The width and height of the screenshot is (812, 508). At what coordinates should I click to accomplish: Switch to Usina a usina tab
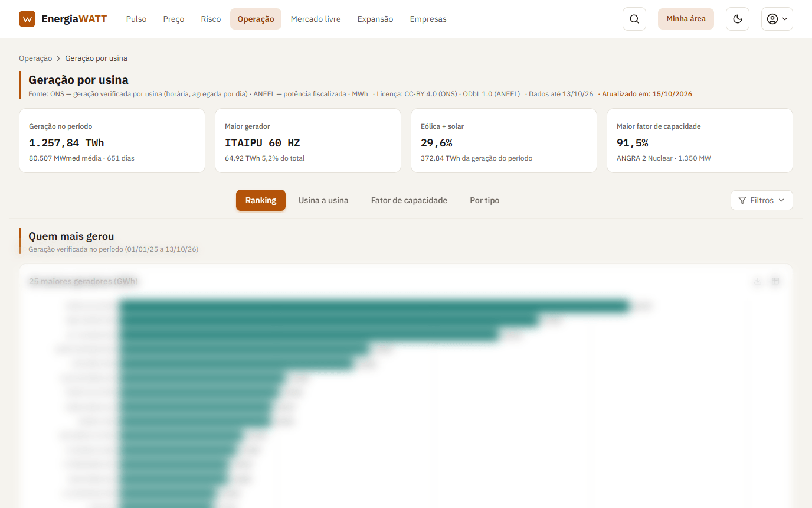tap(323, 200)
